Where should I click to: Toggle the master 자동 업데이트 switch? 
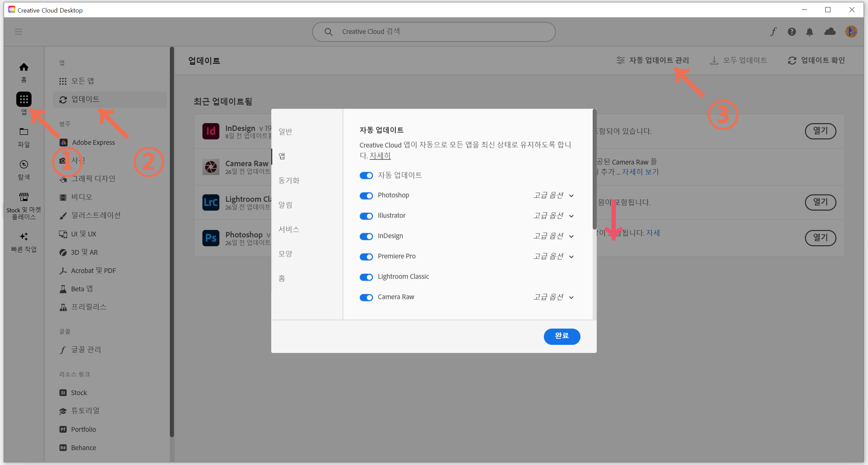tap(366, 175)
